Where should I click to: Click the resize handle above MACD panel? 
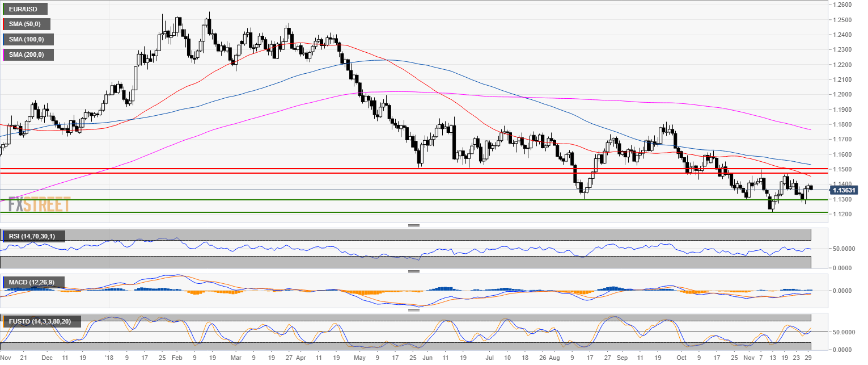pos(414,272)
